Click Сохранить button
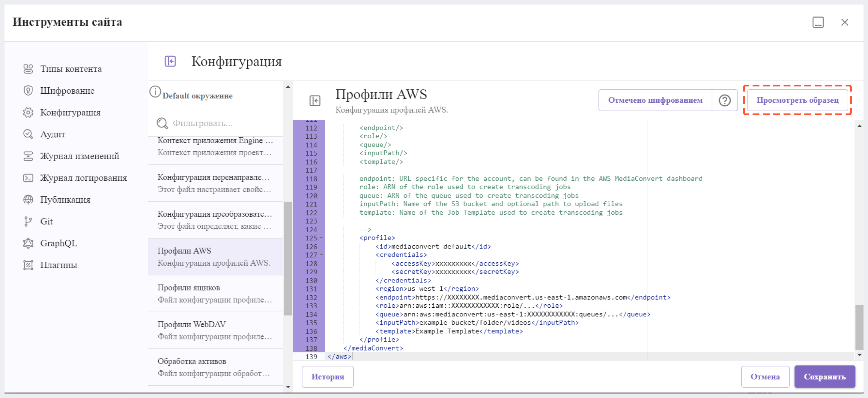This screenshot has height=398, width=868. point(825,376)
